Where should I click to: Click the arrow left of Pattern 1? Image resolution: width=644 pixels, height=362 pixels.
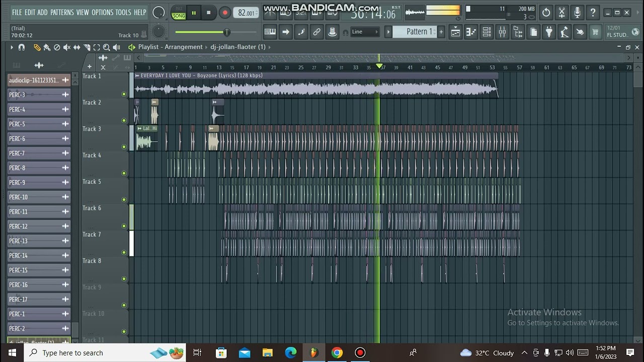pos(388,32)
